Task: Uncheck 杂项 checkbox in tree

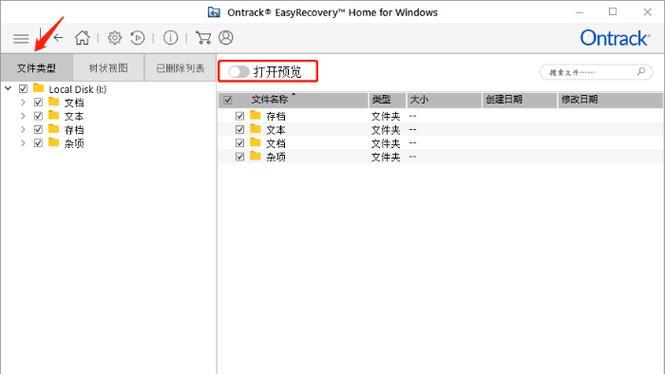Action: (x=38, y=143)
